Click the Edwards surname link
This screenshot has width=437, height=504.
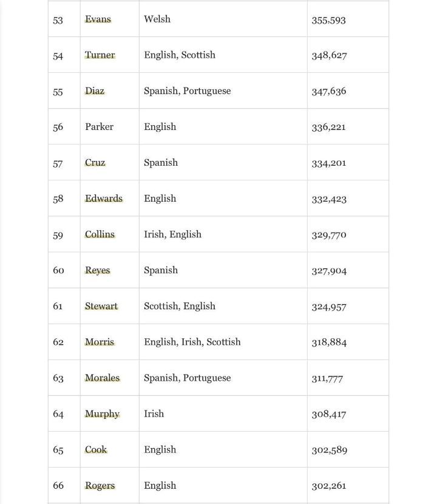(104, 199)
